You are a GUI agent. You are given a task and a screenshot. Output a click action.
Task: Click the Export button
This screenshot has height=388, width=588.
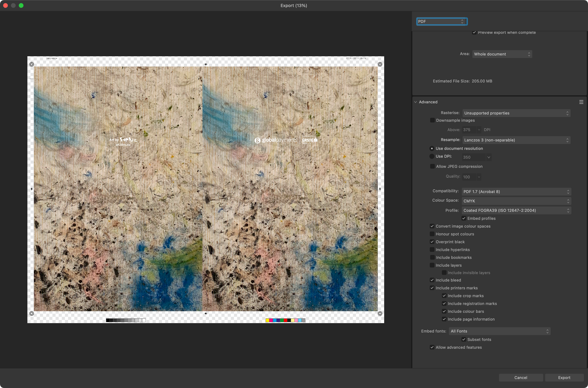point(564,378)
